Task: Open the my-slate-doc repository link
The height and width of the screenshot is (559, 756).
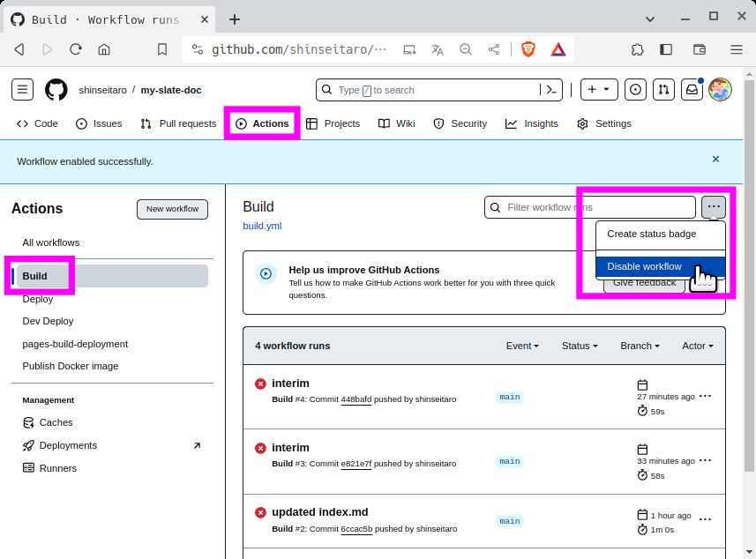Action: (x=171, y=90)
